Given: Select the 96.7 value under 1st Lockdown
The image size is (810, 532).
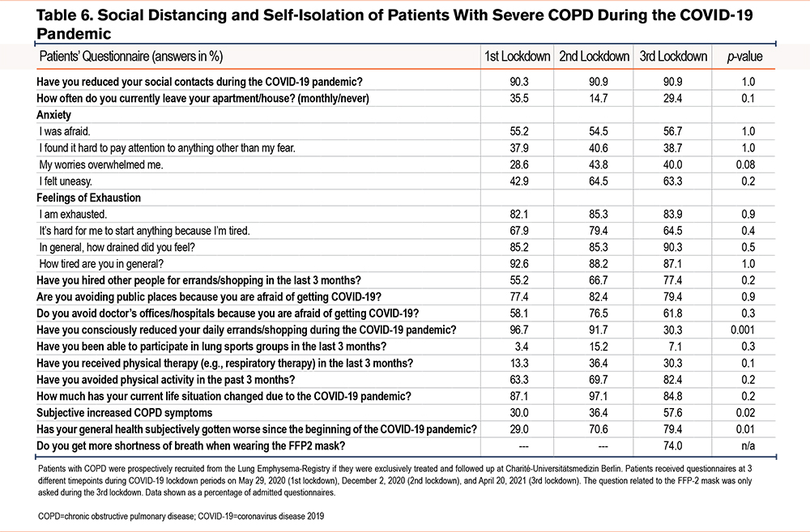Looking at the screenshot, I should [x=518, y=330].
